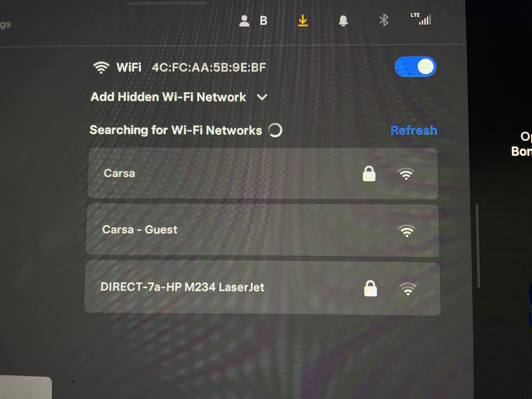Select the Carsa - Guest network

tap(263, 231)
